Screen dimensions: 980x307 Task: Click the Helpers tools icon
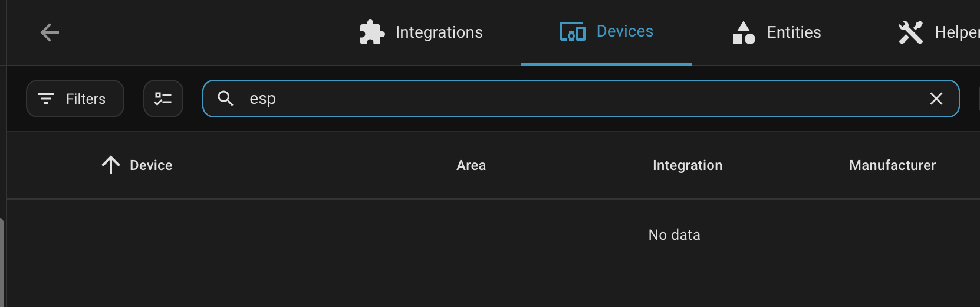(x=910, y=32)
